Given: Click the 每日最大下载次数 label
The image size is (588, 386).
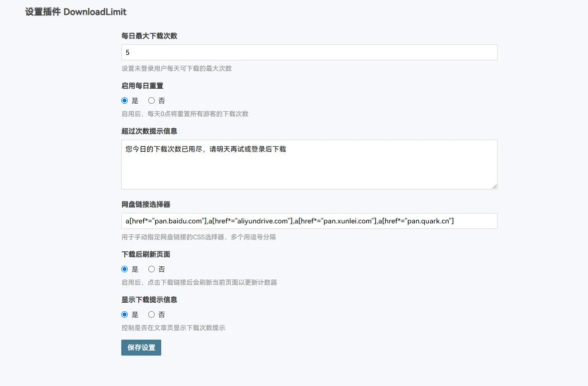Looking at the screenshot, I should click(x=149, y=36).
